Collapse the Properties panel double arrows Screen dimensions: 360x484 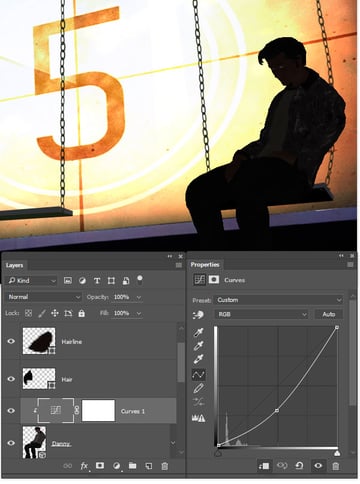coord(341,256)
